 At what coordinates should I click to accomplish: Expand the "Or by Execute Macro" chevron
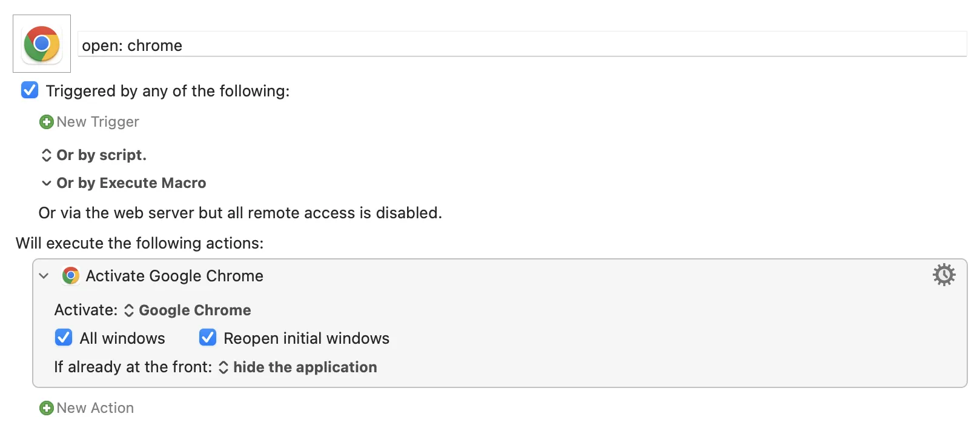tap(47, 183)
